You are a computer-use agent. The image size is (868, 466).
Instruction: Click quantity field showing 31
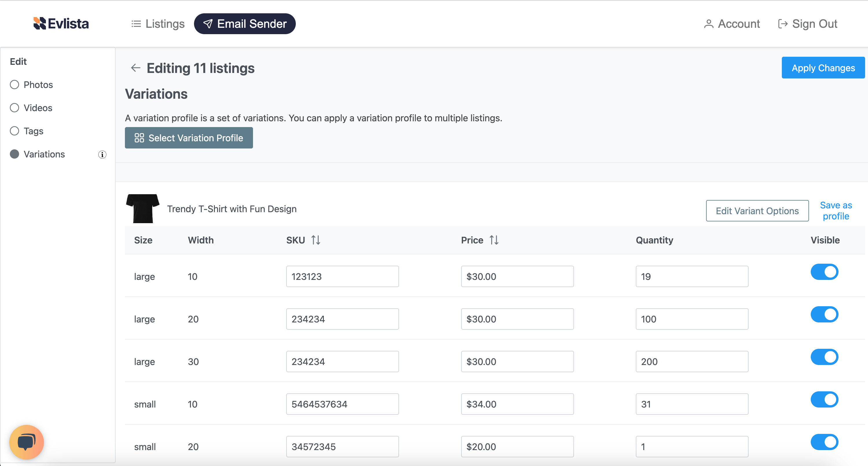coord(692,404)
